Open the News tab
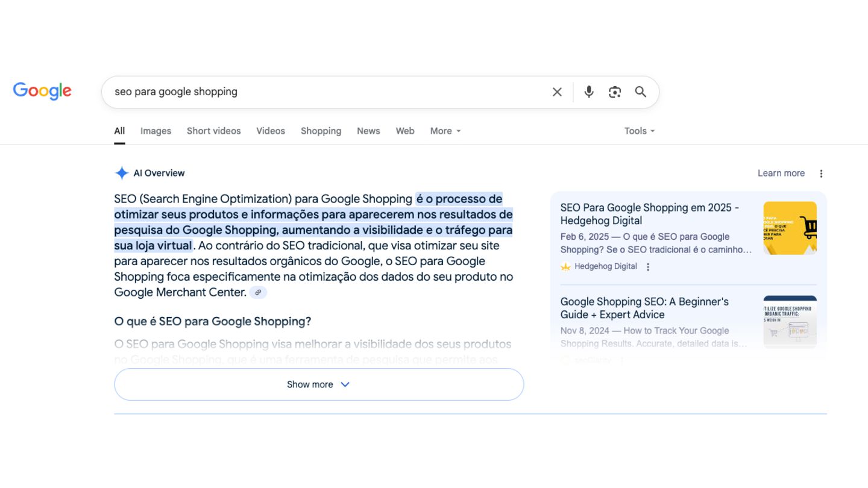 click(368, 131)
